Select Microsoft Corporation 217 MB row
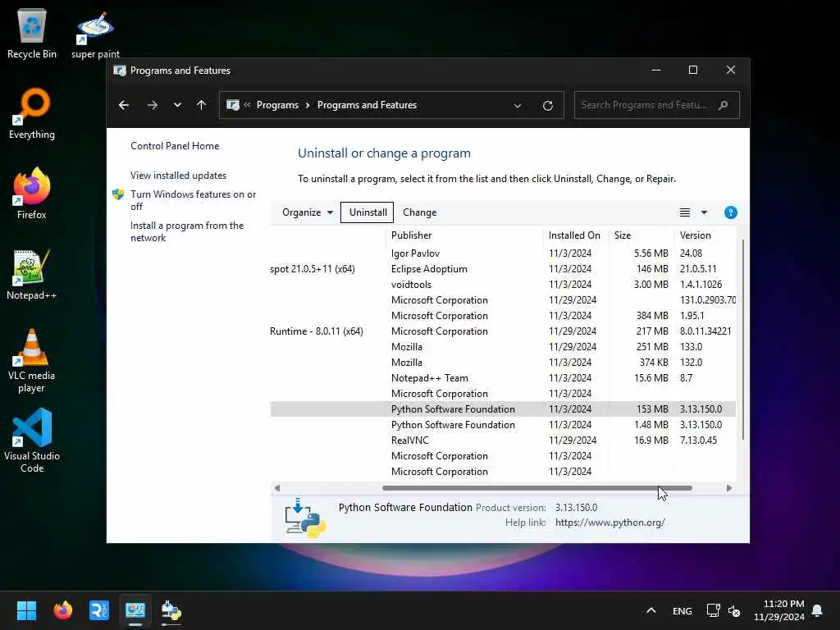840x630 pixels. [x=503, y=331]
